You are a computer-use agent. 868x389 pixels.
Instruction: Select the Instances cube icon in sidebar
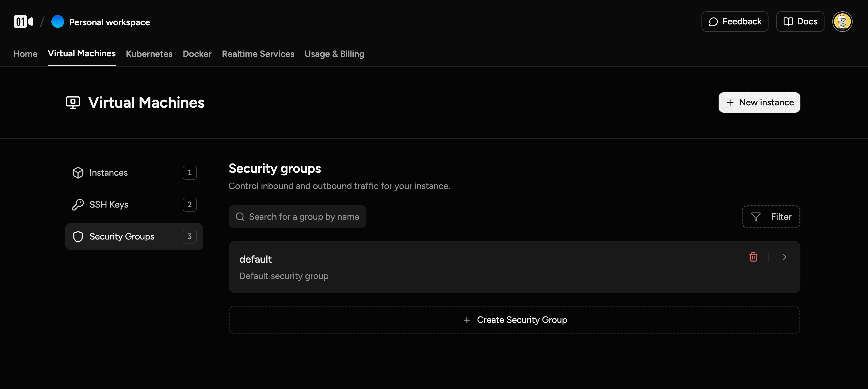point(78,173)
